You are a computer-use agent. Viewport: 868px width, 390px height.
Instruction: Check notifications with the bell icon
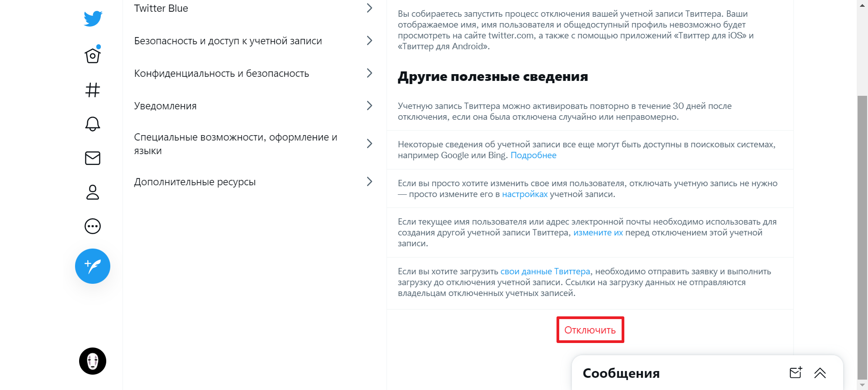point(92,124)
